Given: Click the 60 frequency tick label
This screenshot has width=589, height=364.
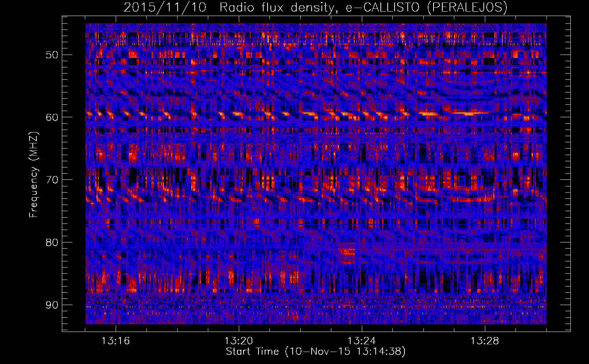Looking at the screenshot, I should pos(52,117).
